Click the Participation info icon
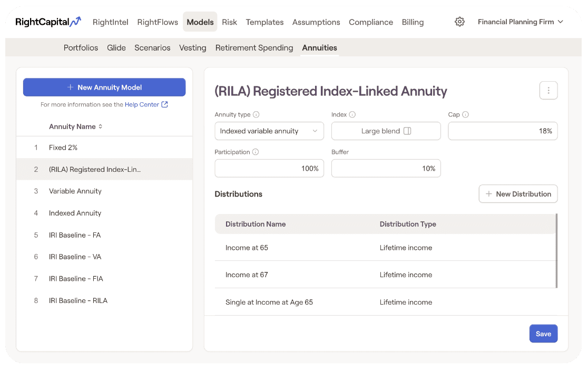Viewport: 588px width, 371px height. (x=256, y=152)
